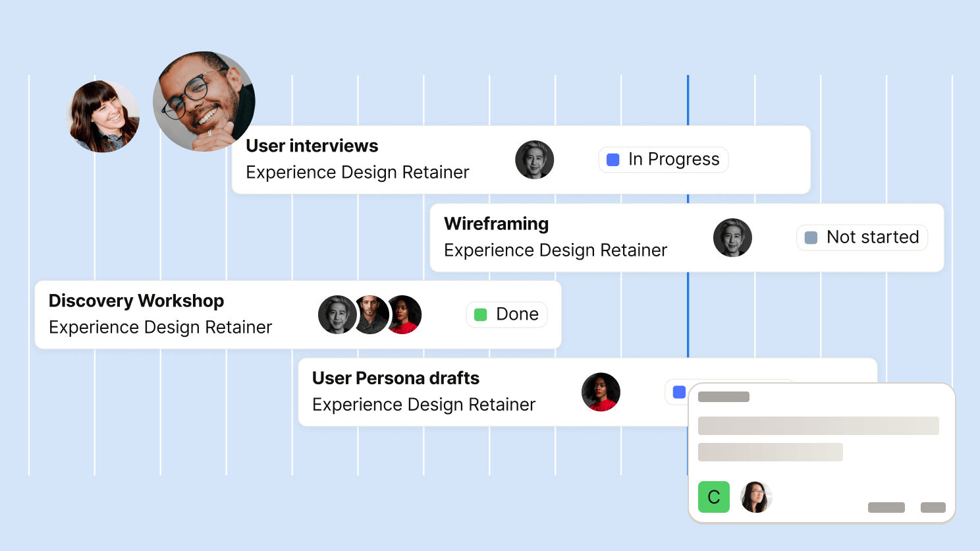Click the green C avatar icon
Screen dimensions: 980x551
(714, 497)
